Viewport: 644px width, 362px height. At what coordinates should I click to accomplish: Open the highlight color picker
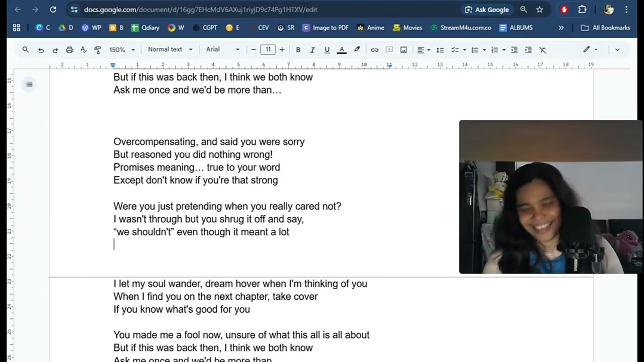click(x=357, y=50)
